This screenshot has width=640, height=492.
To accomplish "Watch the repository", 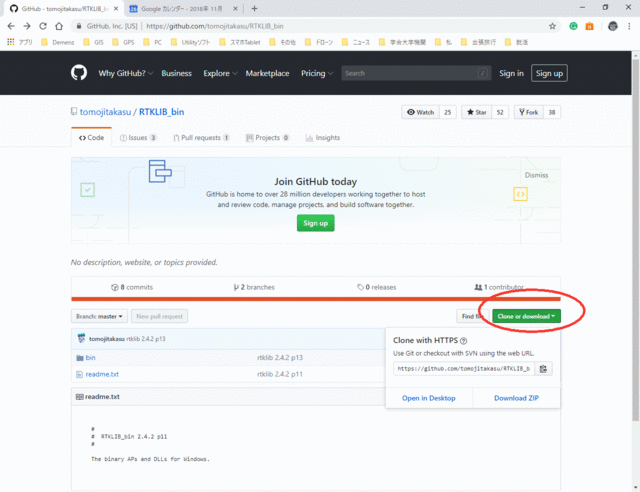I will [420, 112].
